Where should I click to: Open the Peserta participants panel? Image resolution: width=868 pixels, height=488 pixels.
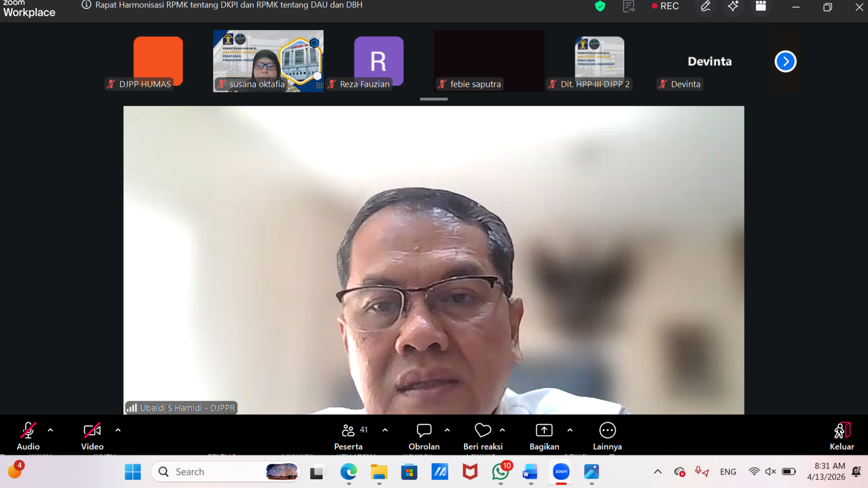349,436
